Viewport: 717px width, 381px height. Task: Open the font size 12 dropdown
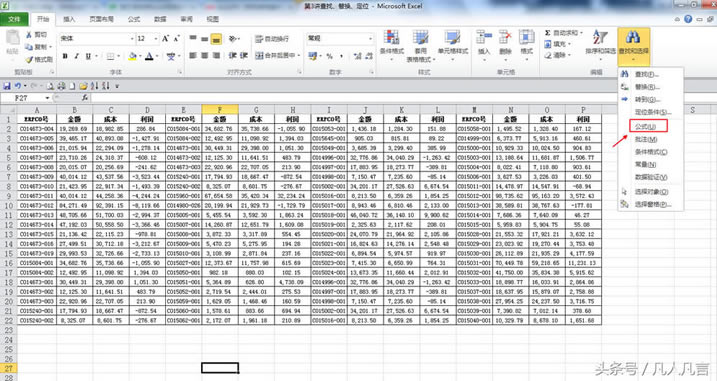coord(155,39)
